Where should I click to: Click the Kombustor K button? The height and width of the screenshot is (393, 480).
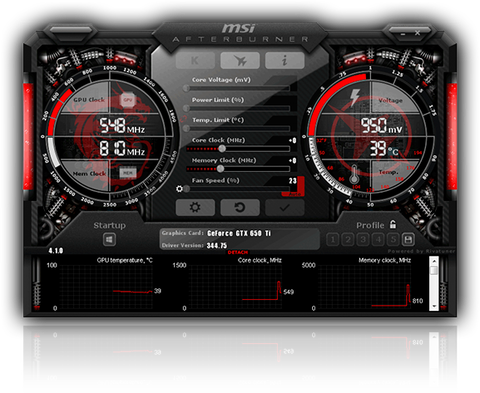coord(195,60)
